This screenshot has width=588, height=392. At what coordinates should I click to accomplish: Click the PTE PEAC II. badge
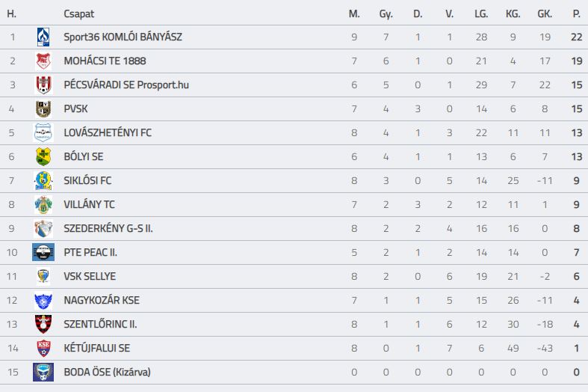[43, 252]
